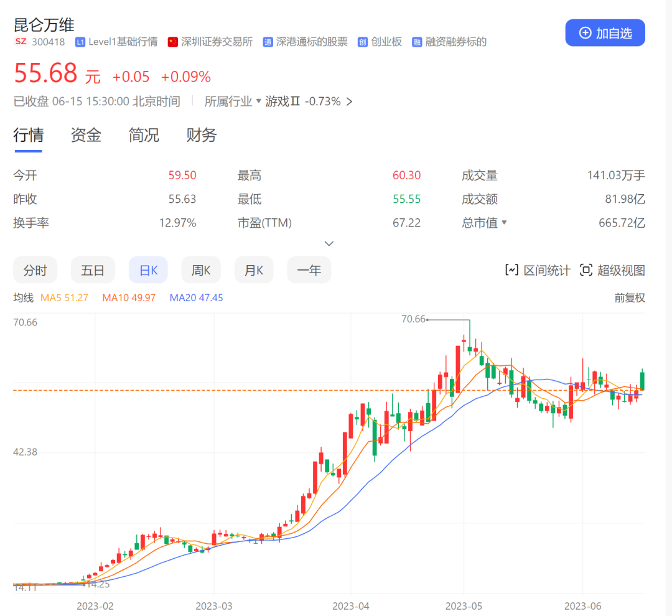This screenshot has height=616, width=672.
Task: Click the 14.25 low marker on chart
Action: click(x=98, y=584)
